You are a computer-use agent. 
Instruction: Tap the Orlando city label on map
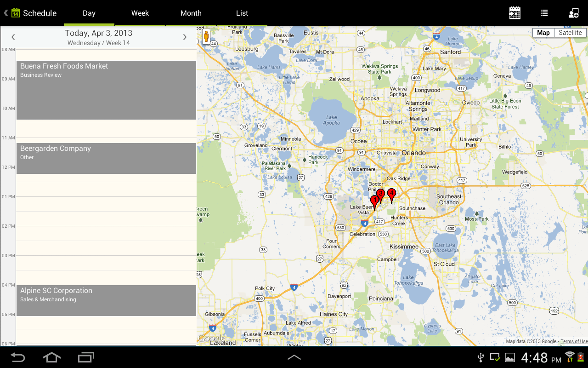pos(413,153)
